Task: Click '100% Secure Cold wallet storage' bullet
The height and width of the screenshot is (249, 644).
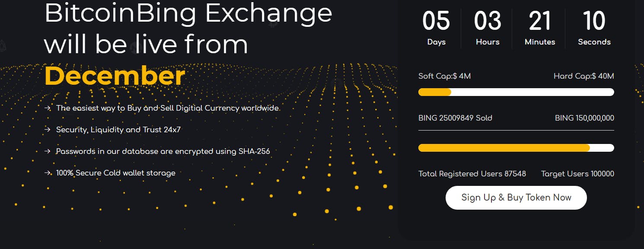Action: click(115, 173)
